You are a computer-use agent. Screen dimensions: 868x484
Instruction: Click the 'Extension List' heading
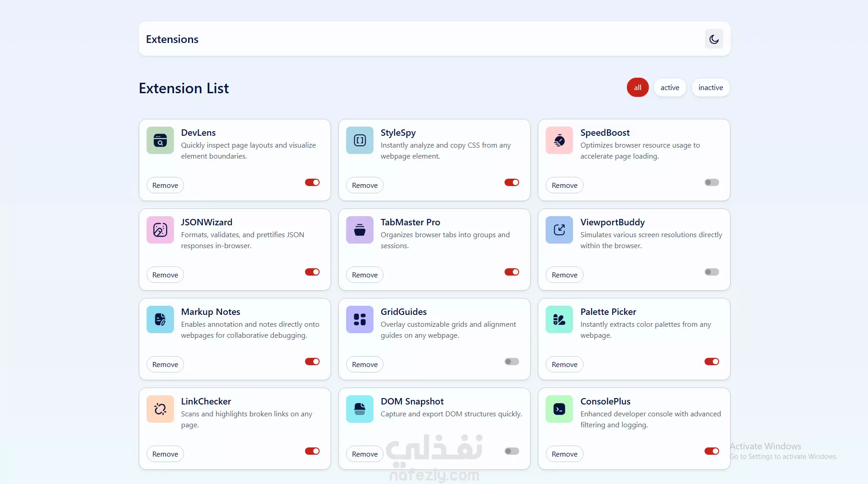point(184,88)
